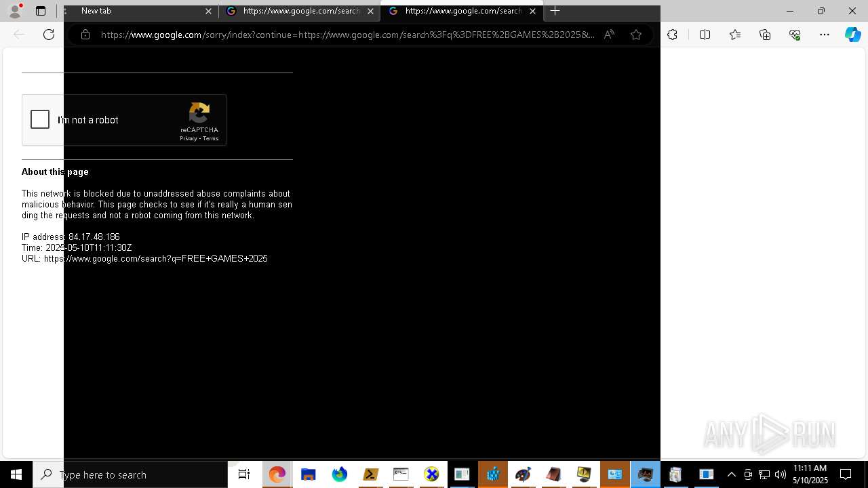The image size is (868, 488).
Task: Open the paint palette app on taskbar
Action: pos(523,474)
